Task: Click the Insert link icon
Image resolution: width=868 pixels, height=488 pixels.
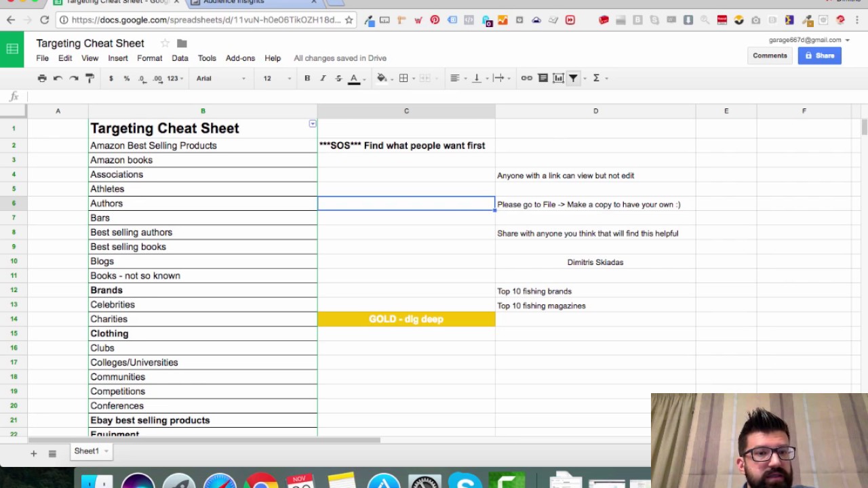Action: 527,79
